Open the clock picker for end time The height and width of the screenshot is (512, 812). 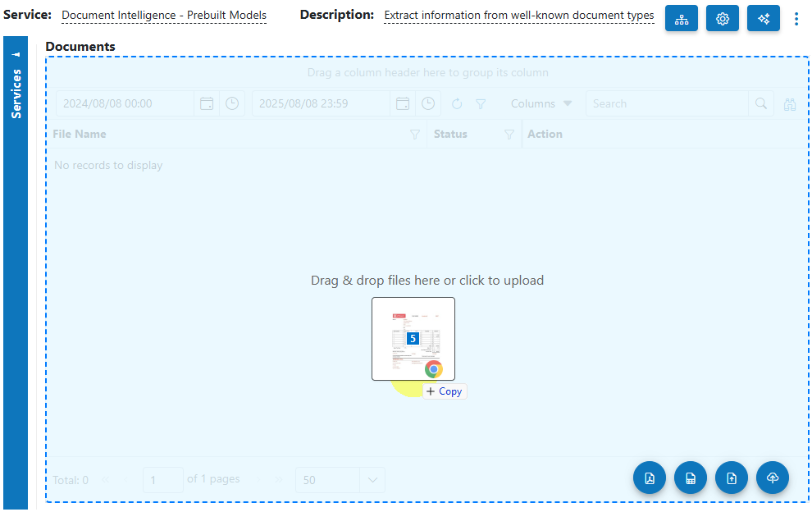[x=427, y=103]
